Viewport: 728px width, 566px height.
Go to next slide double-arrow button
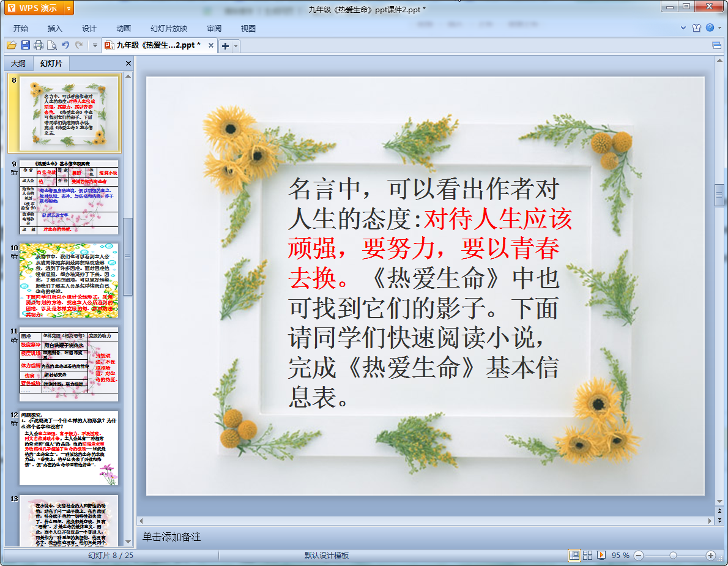pyautogui.click(x=719, y=521)
